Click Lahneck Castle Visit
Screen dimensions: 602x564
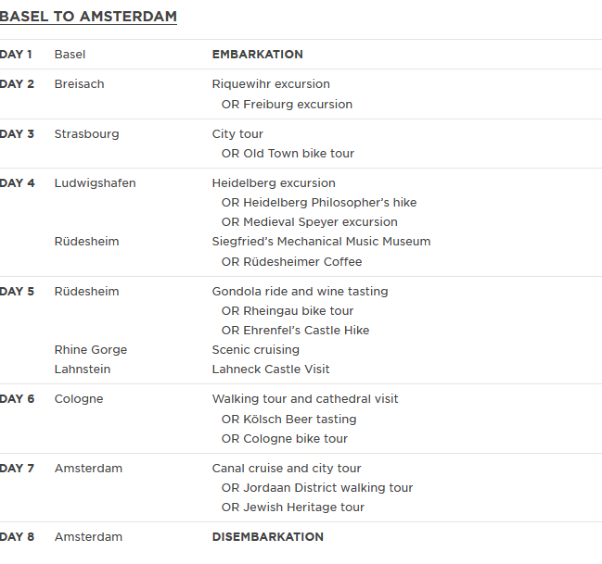coord(270,369)
